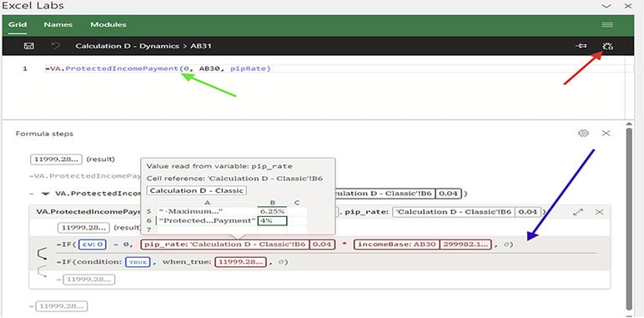Click 6.25% cell in tooltip preview
This screenshot has height=318, width=644.
pyautogui.click(x=272, y=211)
